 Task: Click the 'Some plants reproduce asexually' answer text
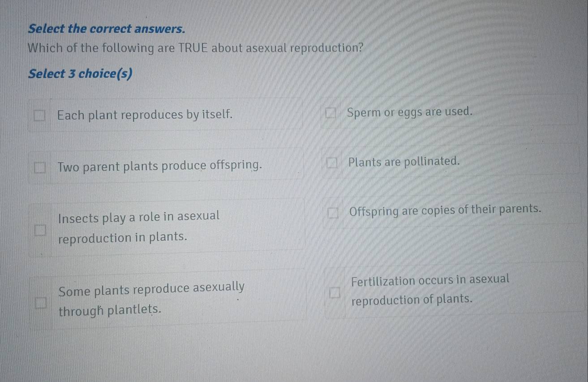[152, 287]
